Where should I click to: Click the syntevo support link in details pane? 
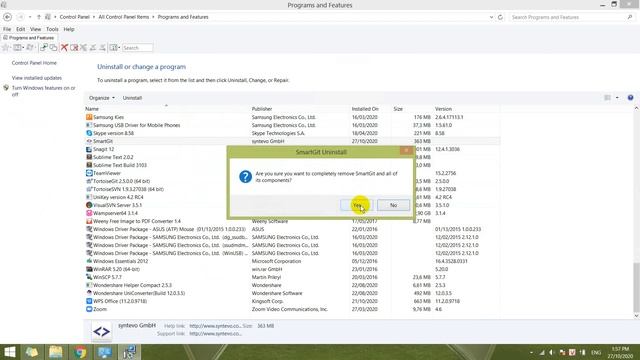(x=215, y=333)
